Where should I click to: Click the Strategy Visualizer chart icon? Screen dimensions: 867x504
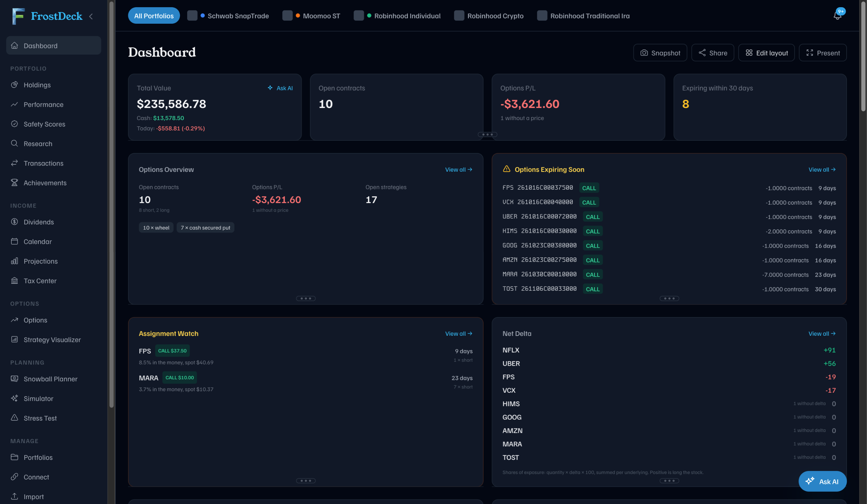click(x=14, y=340)
